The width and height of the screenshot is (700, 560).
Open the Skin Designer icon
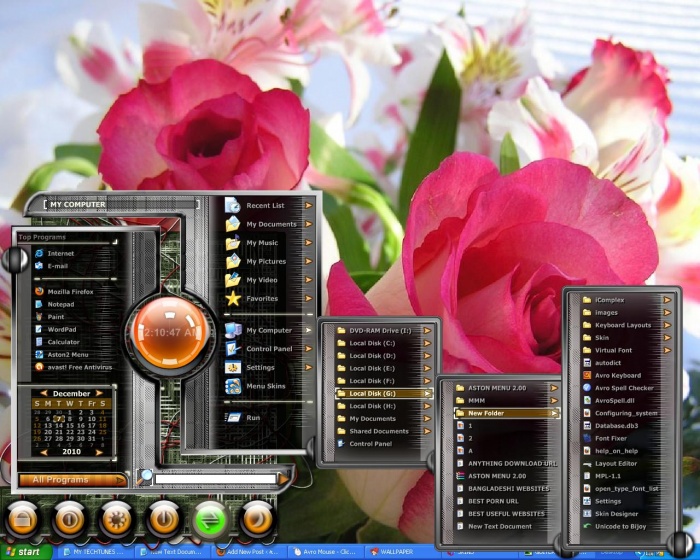click(x=587, y=514)
